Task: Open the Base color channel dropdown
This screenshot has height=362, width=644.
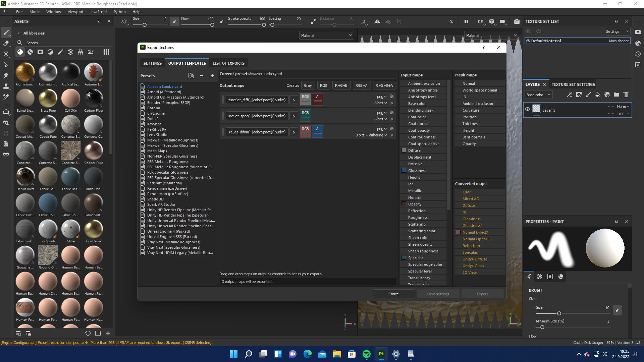Action: [x=538, y=95]
